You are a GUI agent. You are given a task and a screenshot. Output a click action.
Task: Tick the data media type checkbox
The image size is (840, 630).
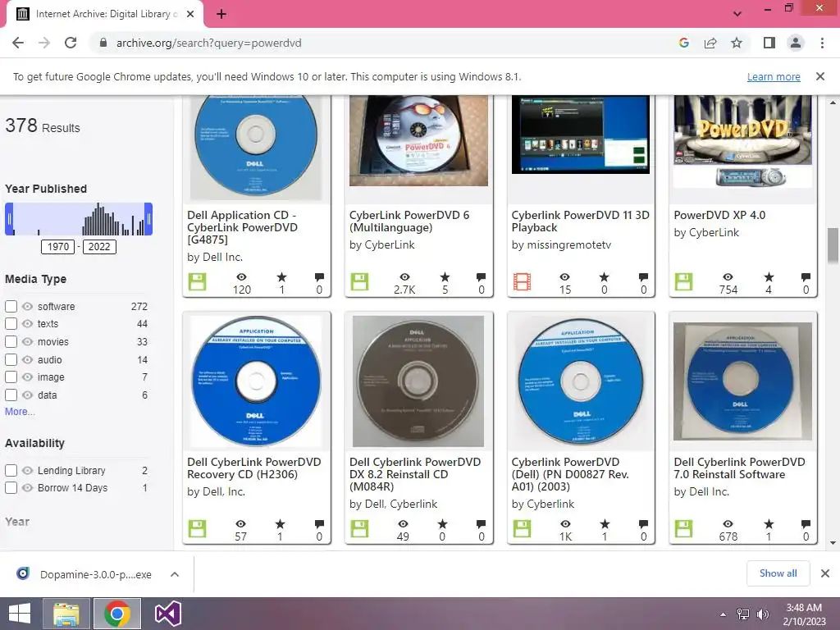[x=11, y=395]
